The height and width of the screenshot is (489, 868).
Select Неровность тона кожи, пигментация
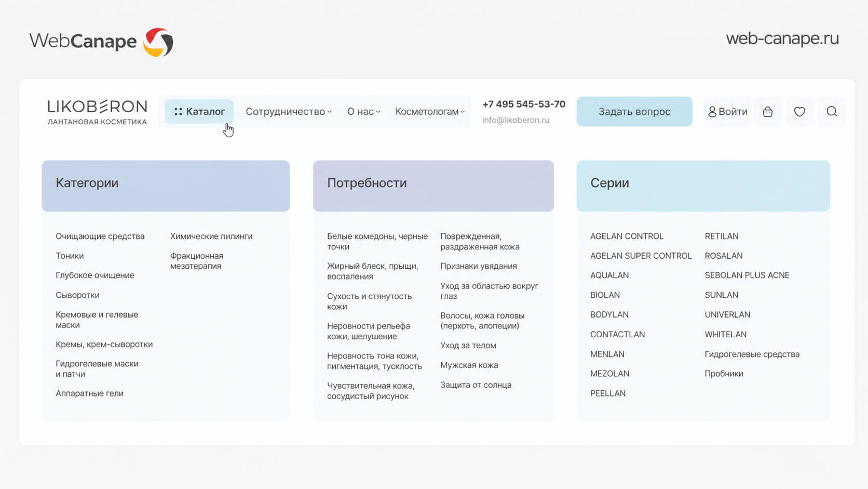pos(374,361)
